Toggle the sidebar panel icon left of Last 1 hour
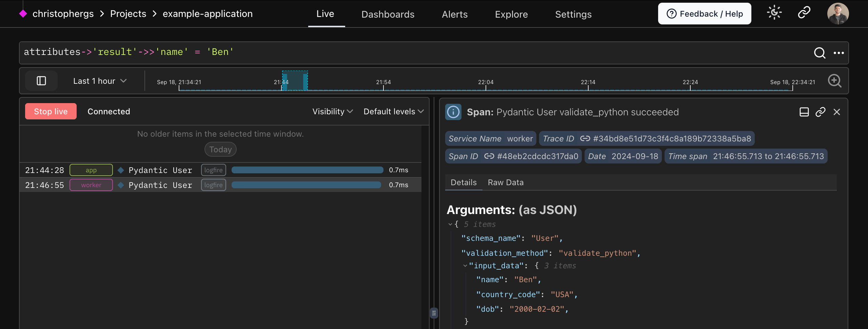Screen dimensions: 868x329 (41, 81)
